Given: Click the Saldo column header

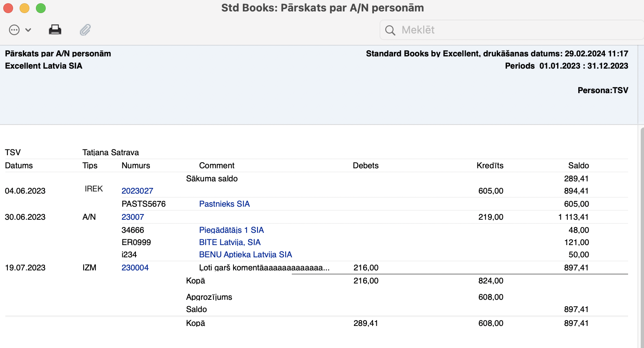Looking at the screenshot, I should pyautogui.click(x=578, y=165).
